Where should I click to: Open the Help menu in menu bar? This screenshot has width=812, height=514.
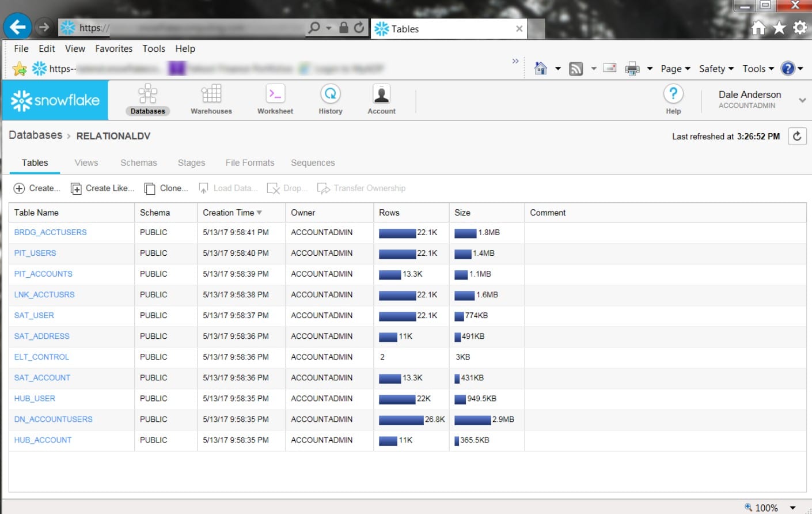(185, 49)
